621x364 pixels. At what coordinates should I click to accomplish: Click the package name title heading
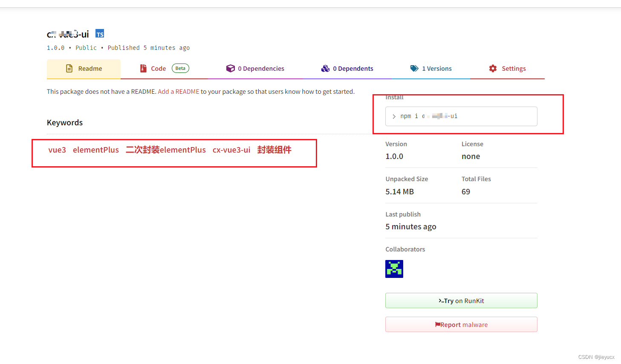[x=68, y=34]
